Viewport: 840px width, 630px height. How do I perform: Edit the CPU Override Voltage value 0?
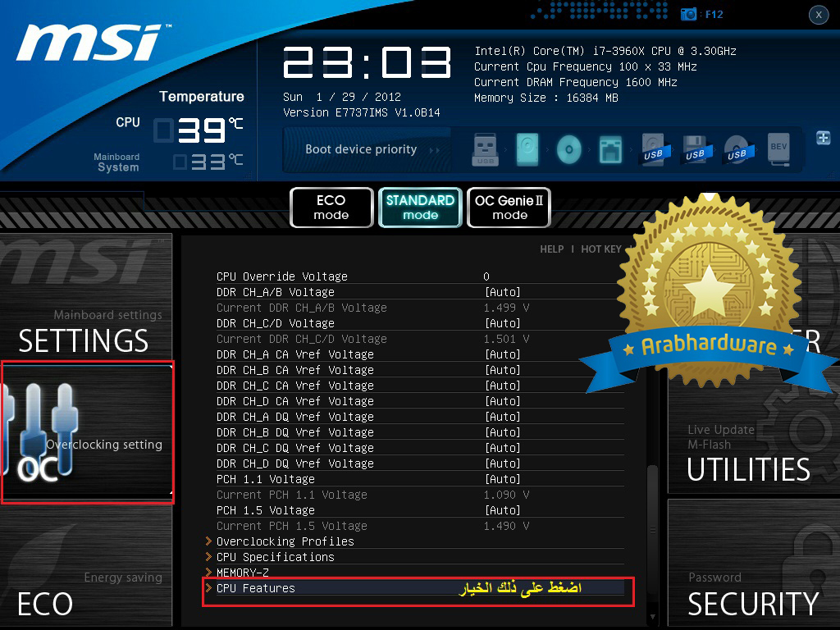point(486,276)
